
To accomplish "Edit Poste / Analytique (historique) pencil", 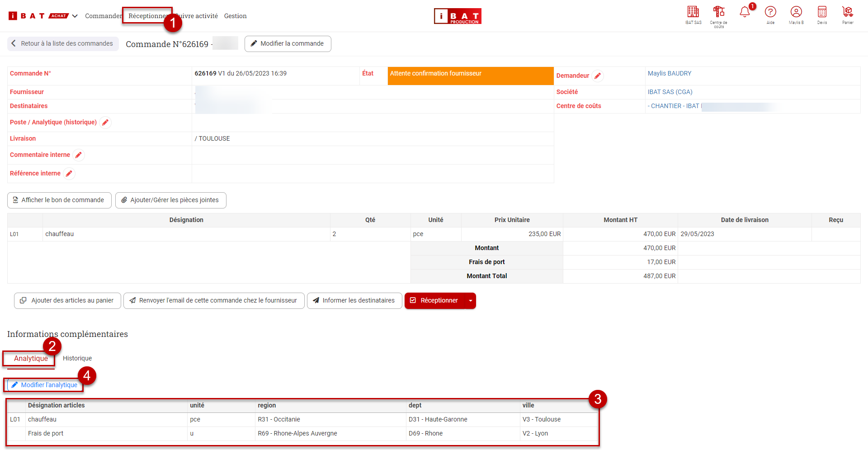I will [x=105, y=123].
